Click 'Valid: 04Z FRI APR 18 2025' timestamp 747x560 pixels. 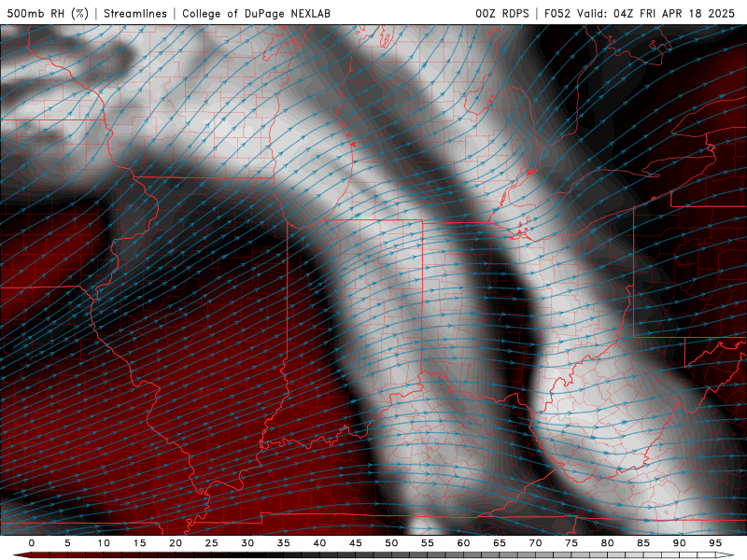click(656, 13)
